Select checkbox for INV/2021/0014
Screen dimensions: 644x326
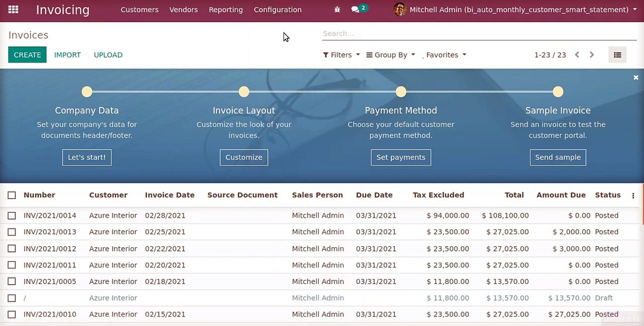[12, 216]
